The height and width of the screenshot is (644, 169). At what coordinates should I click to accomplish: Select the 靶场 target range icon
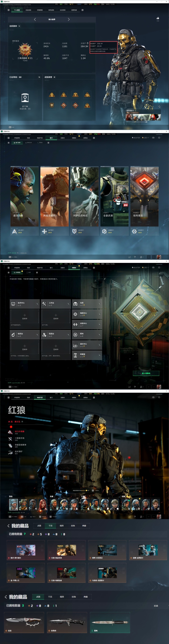pos(75,335)
